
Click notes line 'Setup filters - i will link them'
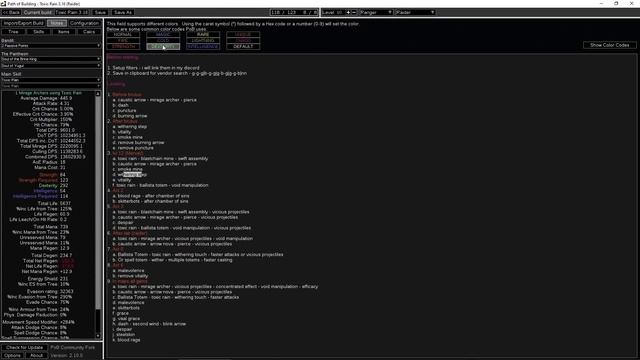coord(153,68)
